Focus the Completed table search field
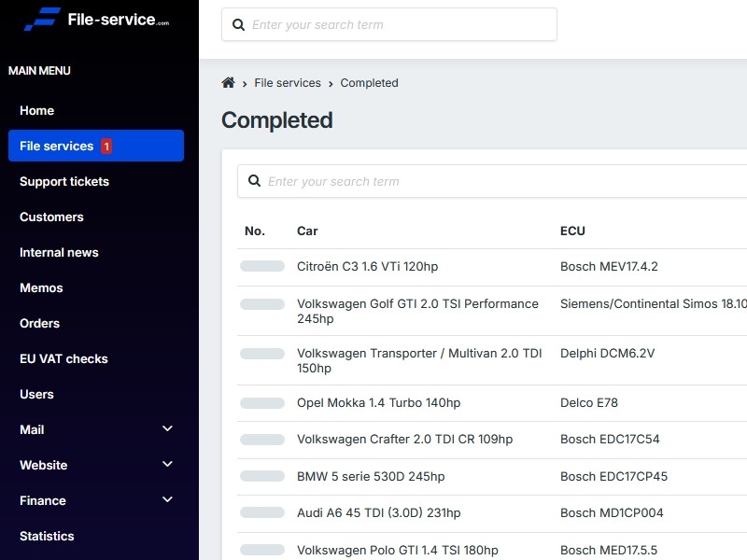 tap(492, 181)
